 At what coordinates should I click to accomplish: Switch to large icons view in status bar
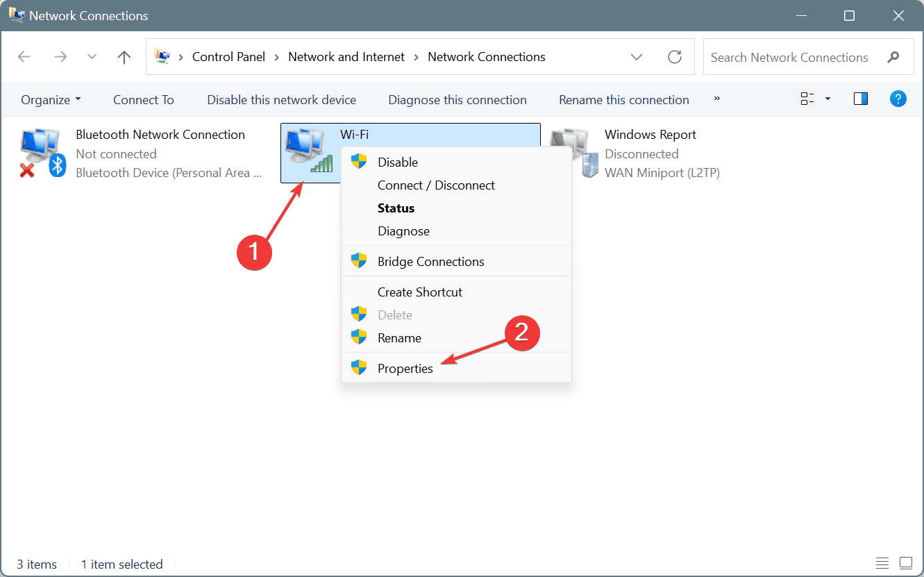[906, 563]
